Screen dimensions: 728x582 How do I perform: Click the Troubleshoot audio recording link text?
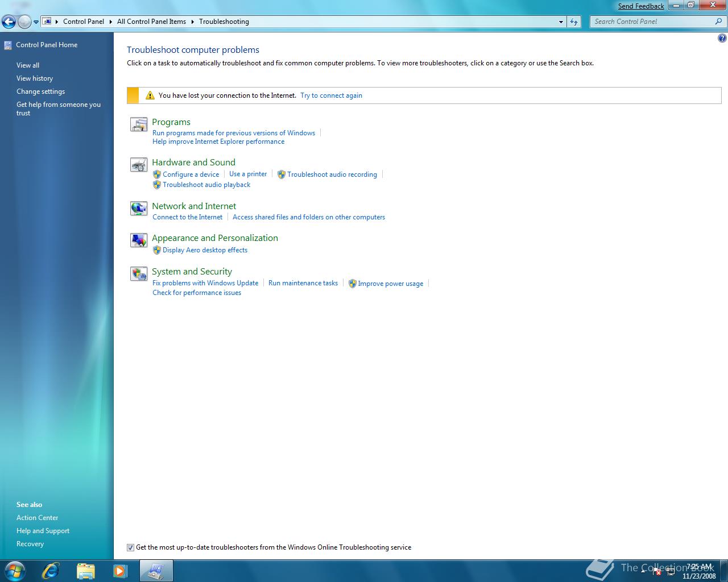click(x=332, y=174)
